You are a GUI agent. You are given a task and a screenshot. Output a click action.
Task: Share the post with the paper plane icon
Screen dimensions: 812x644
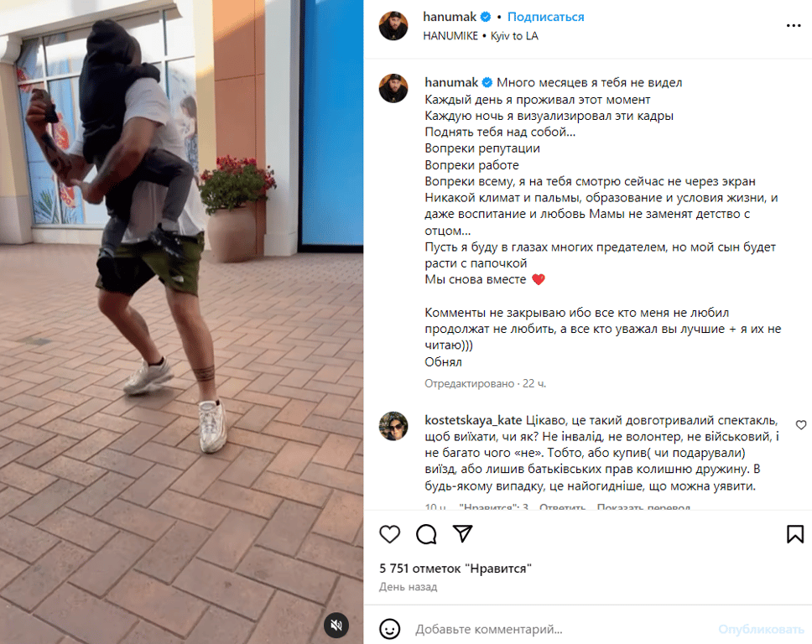[462, 533]
